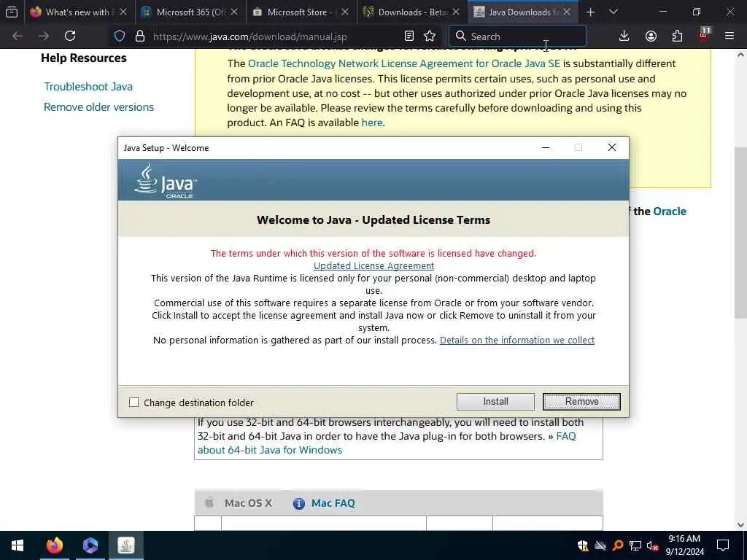Click the Firefox Search box
The height and width of the screenshot is (560, 747).
point(517,36)
